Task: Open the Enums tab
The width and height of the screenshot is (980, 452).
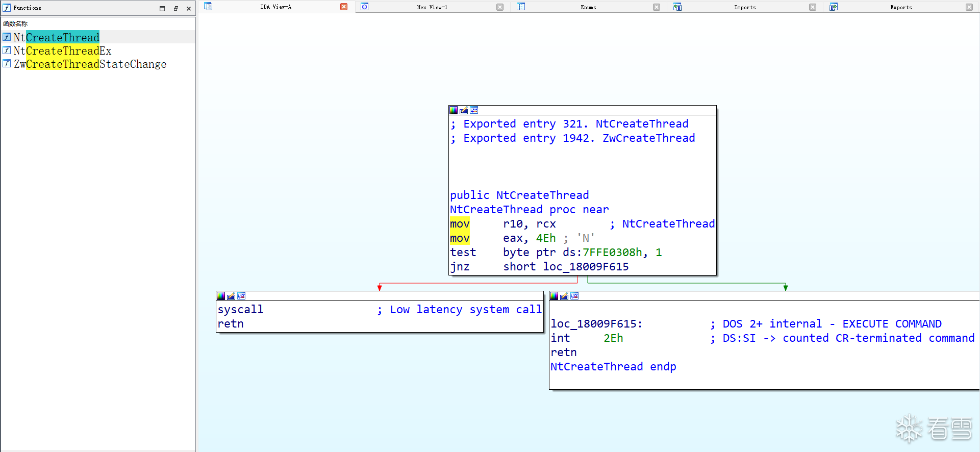Action: pos(588,7)
